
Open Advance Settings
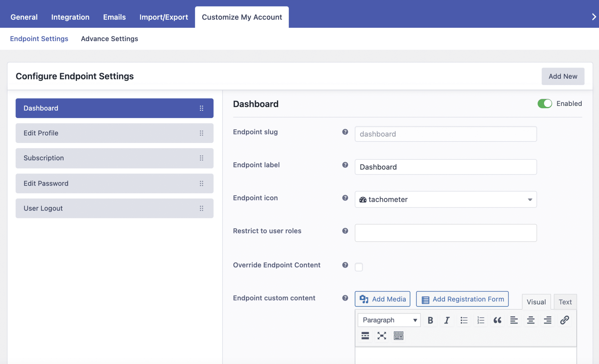[x=109, y=39]
